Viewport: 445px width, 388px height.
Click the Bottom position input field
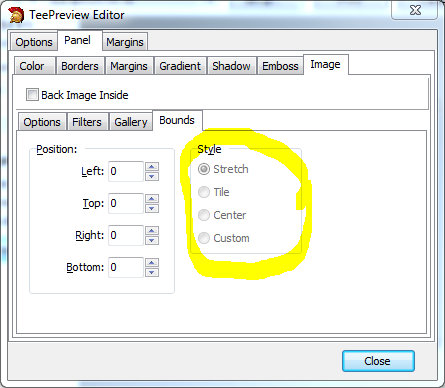pyautogui.click(x=126, y=267)
